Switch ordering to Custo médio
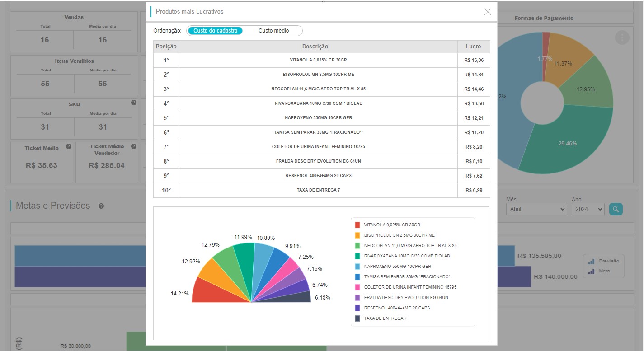 (x=273, y=31)
